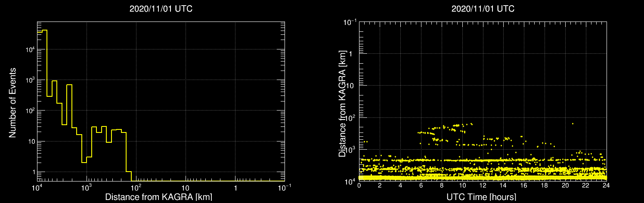Screen dimensions: 644x203
Task: Click hour tick "24" on UTC Time axis
Action: (x=606, y=186)
